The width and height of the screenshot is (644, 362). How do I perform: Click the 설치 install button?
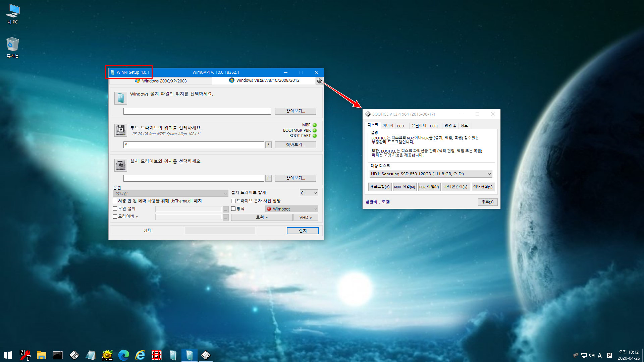[x=303, y=231]
